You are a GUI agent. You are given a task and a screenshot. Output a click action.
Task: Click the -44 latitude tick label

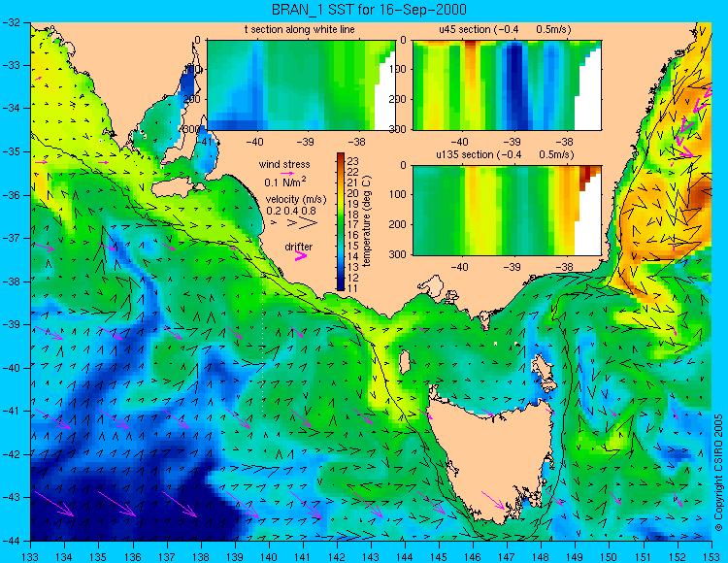pos(12,541)
